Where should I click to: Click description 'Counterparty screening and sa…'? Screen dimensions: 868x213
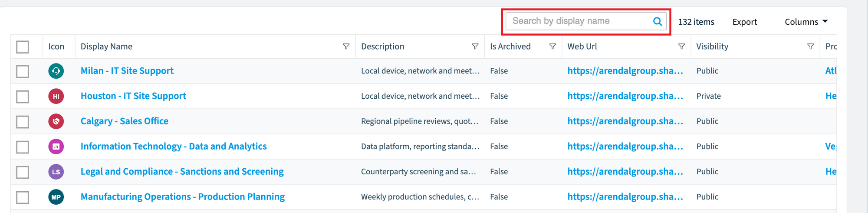pos(418,172)
